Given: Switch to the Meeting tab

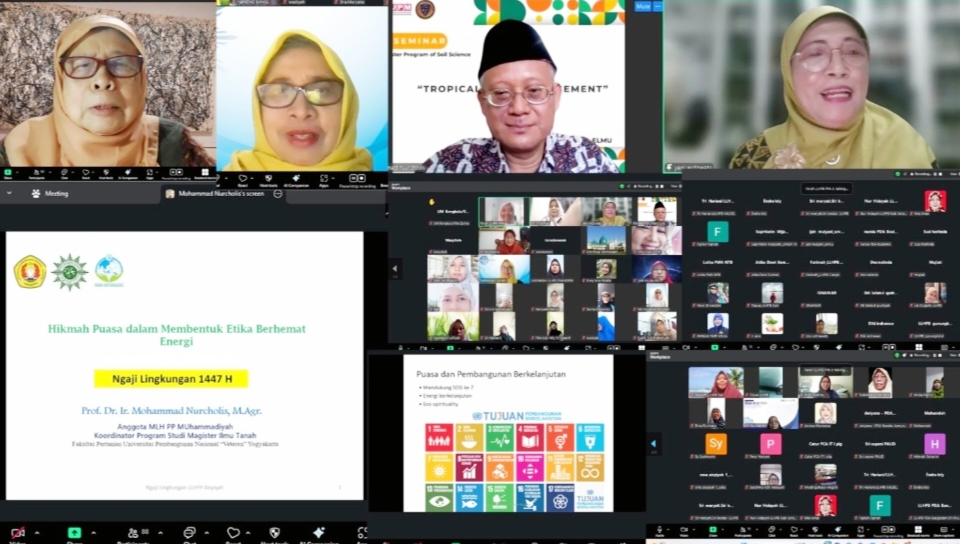Looking at the screenshot, I should point(50,193).
